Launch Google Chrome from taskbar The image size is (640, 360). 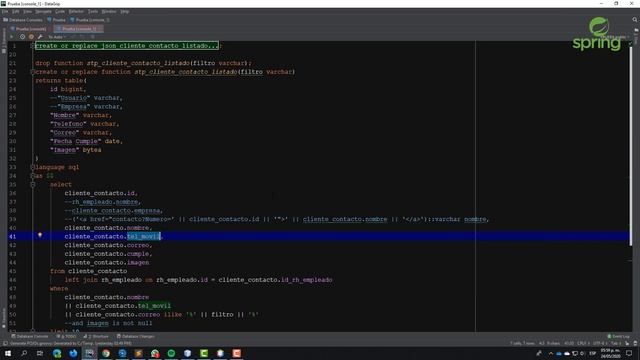[106, 353]
